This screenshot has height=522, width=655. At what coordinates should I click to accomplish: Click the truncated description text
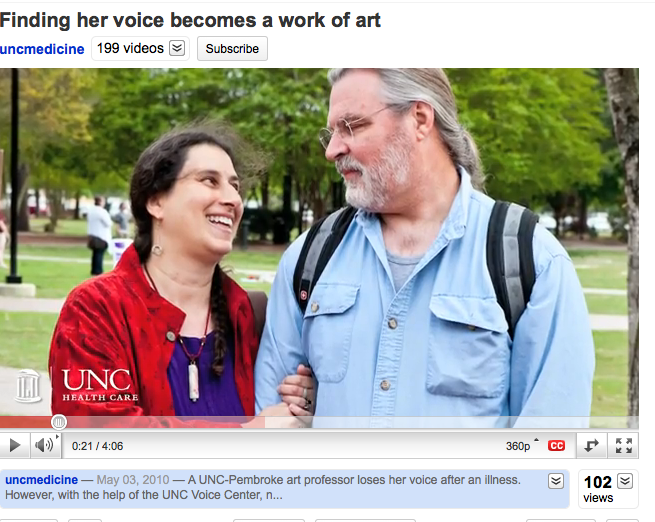(x=263, y=487)
